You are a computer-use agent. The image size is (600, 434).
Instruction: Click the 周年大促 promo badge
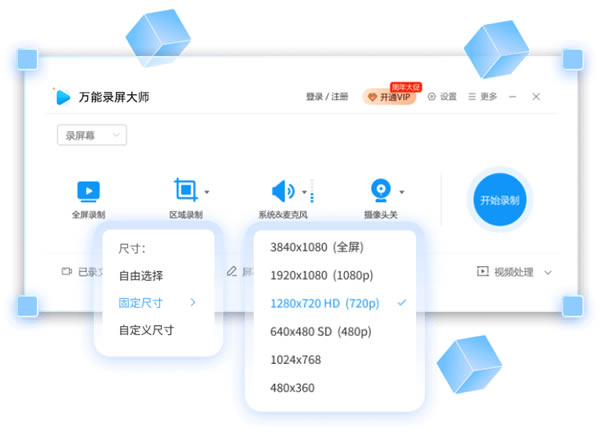click(x=406, y=87)
